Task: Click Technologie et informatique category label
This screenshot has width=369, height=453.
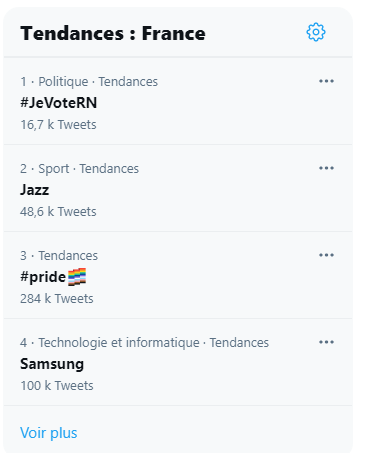Action: click(119, 343)
